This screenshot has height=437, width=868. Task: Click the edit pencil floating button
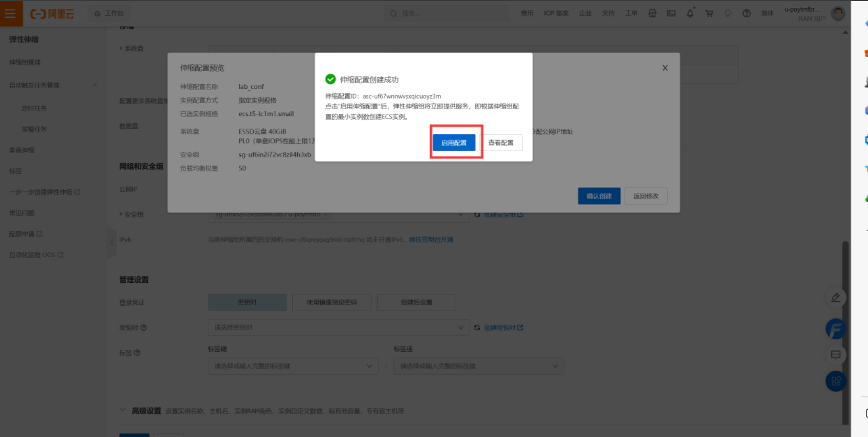pos(836,297)
